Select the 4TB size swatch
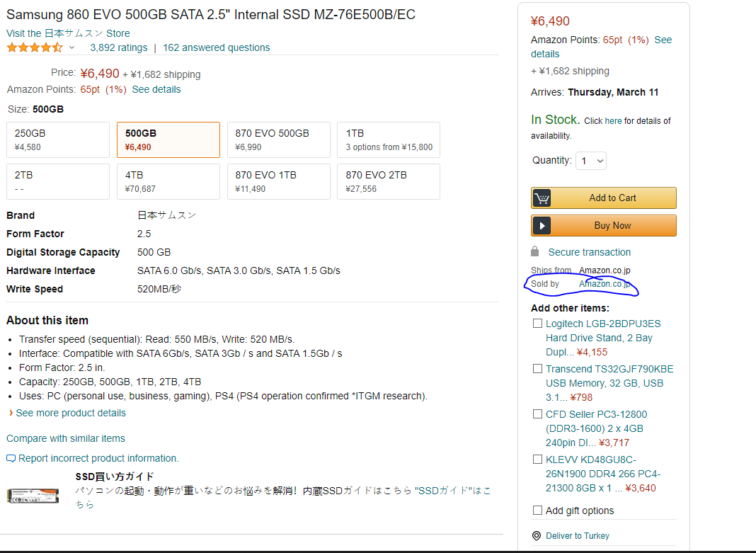Viewport: 756px width, 553px height. [168, 181]
